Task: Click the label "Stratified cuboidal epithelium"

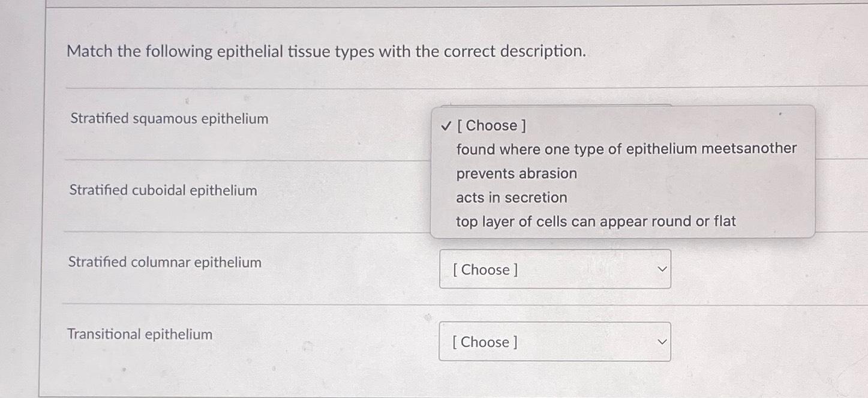Action: coord(163,190)
